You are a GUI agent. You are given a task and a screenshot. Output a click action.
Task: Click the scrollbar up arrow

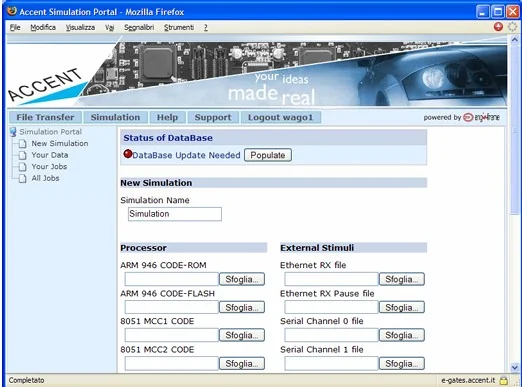coord(515,39)
